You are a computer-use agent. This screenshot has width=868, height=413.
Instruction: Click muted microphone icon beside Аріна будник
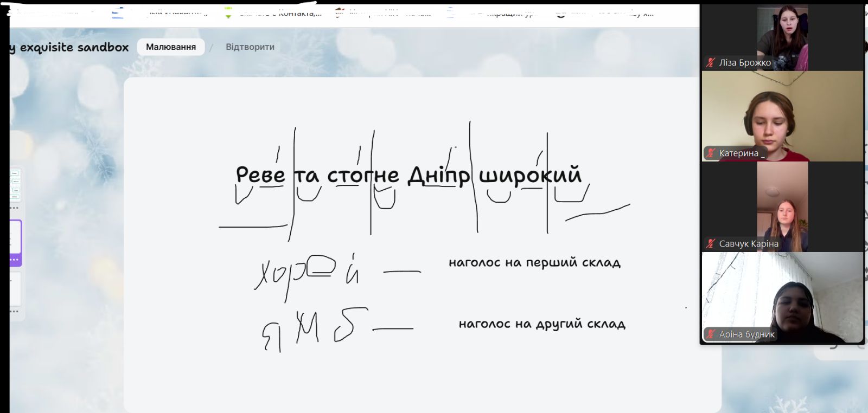(x=710, y=334)
